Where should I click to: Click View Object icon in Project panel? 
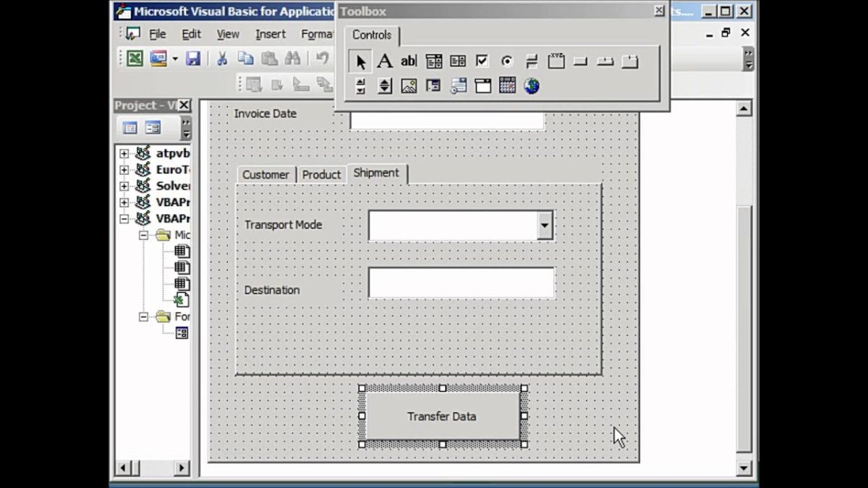pos(153,128)
